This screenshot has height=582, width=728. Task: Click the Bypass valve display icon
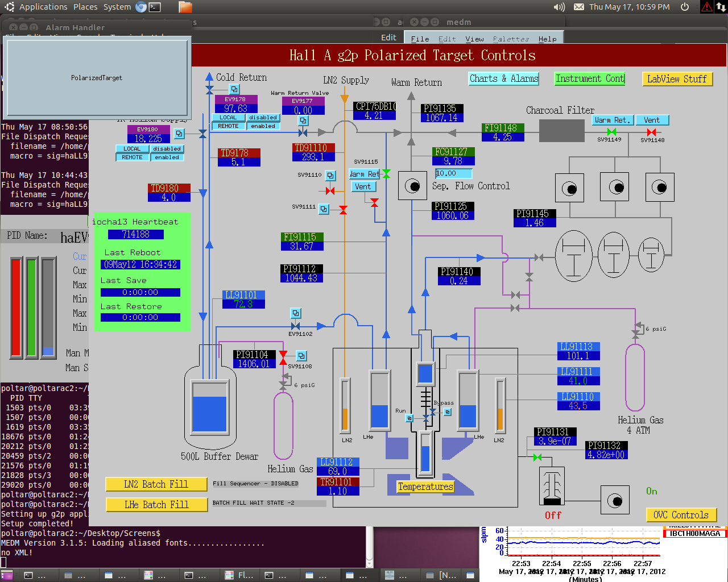tap(448, 412)
